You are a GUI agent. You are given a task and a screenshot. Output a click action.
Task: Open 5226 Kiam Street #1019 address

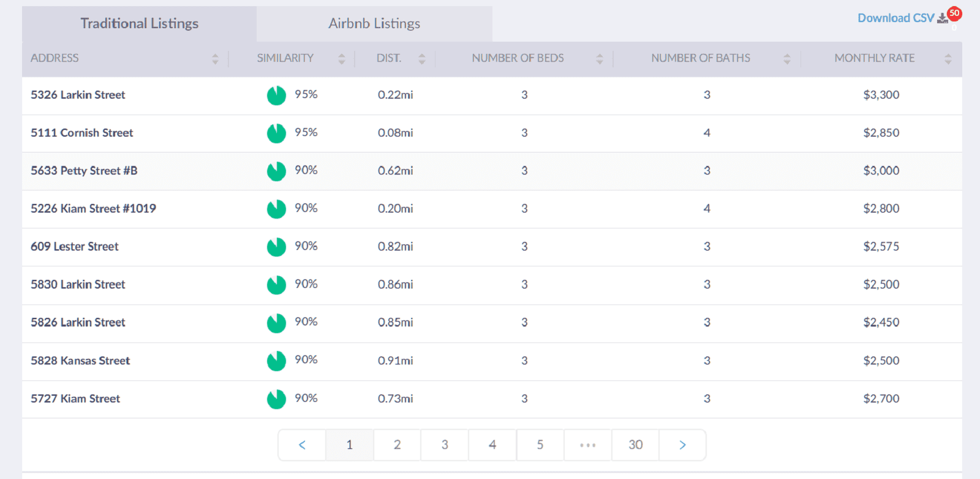[93, 209]
